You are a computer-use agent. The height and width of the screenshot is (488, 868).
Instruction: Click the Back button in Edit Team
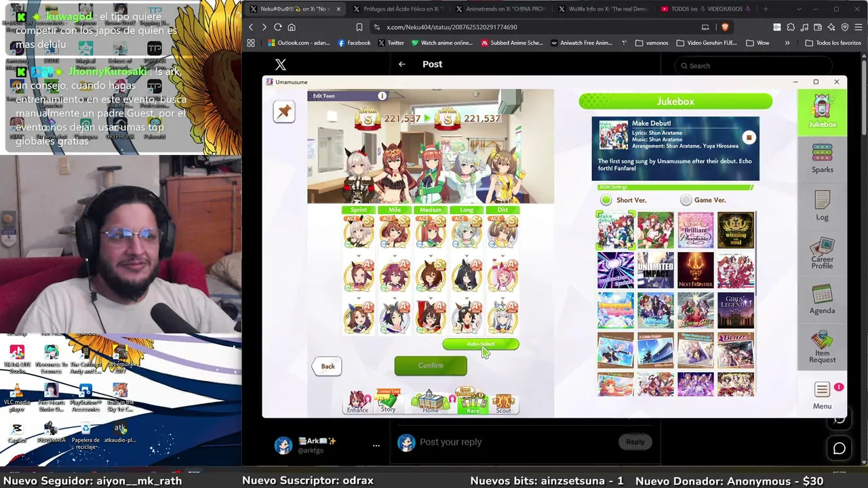point(328,366)
